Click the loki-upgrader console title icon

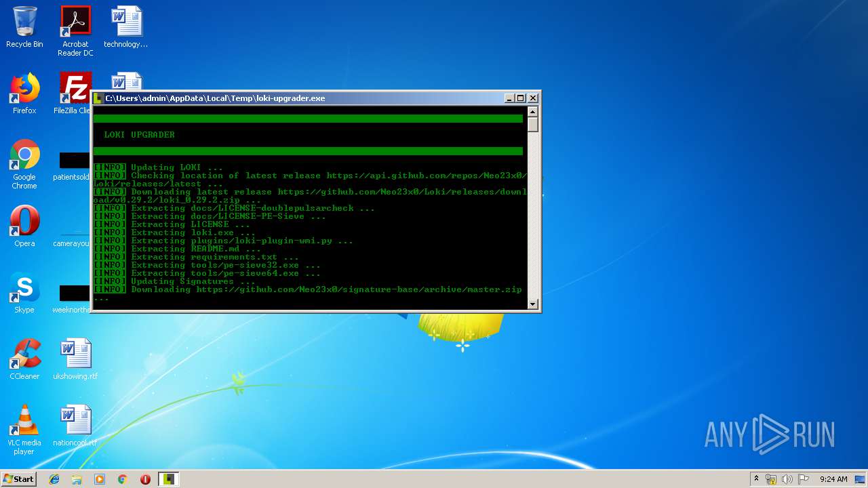click(98, 98)
